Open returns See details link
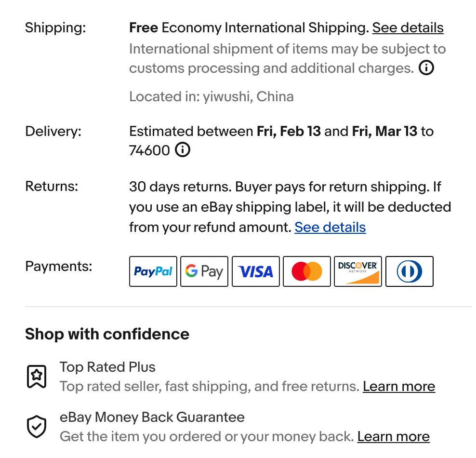The height and width of the screenshot is (458, 476). point(330,227)
